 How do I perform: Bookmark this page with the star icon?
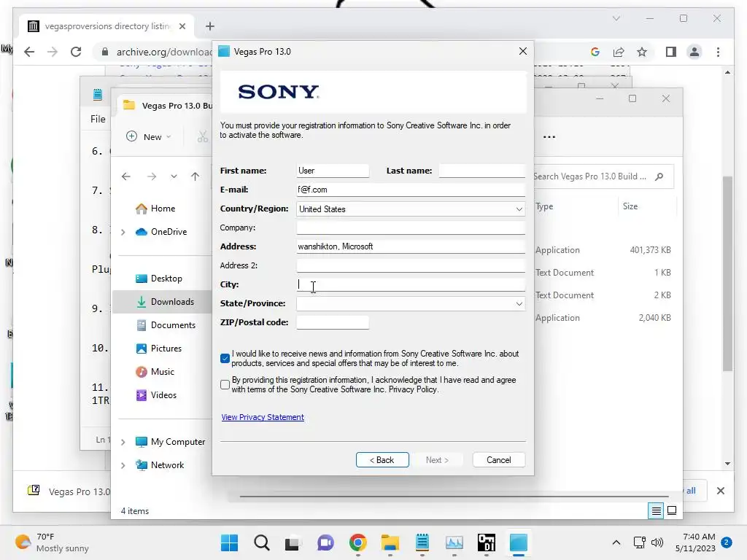pyautogui.click(x=642, y=52)
